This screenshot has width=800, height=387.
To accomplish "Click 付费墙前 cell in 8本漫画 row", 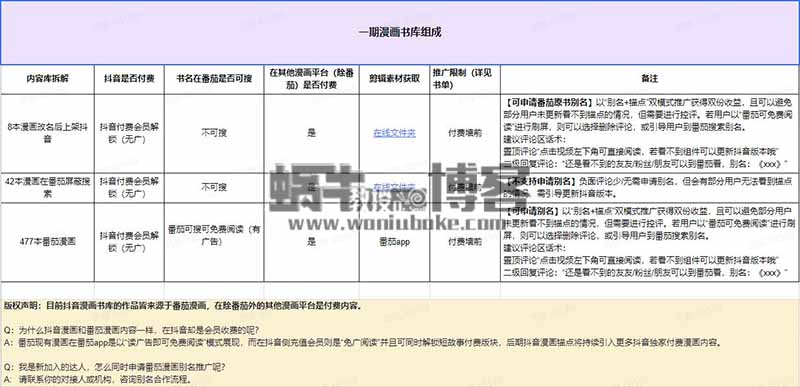I will pyautogui.click(x=465, y=134).
